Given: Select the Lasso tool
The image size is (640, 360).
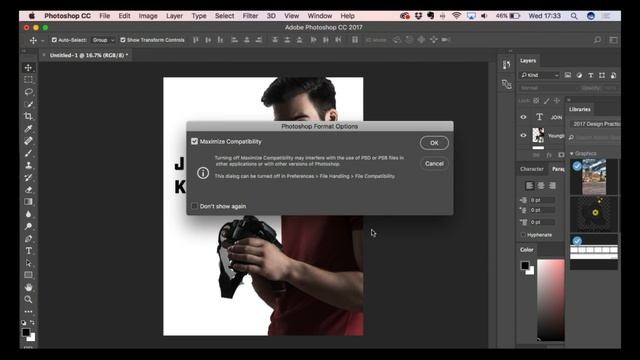Looking at the screenshot, I should pos(28,92).
